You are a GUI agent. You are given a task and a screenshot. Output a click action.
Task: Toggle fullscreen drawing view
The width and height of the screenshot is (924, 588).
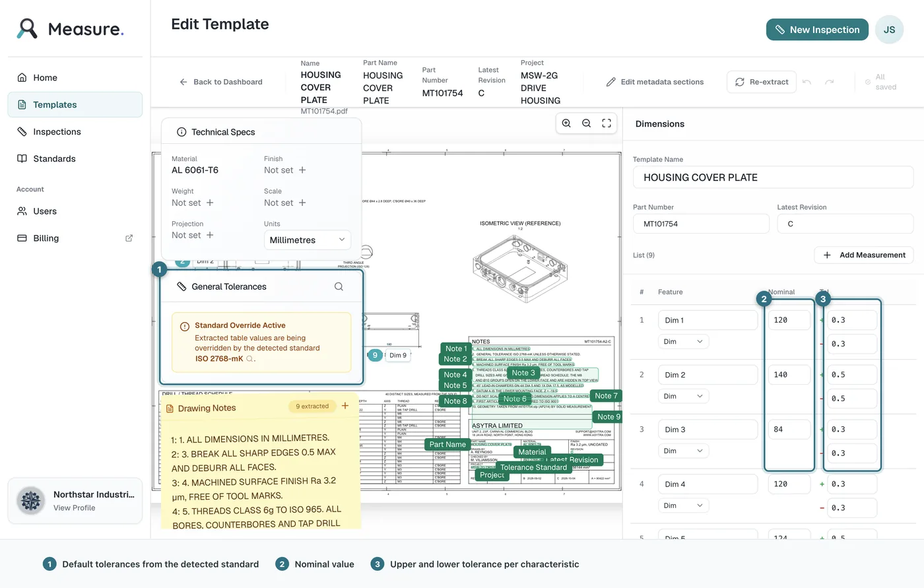(607, 123)
